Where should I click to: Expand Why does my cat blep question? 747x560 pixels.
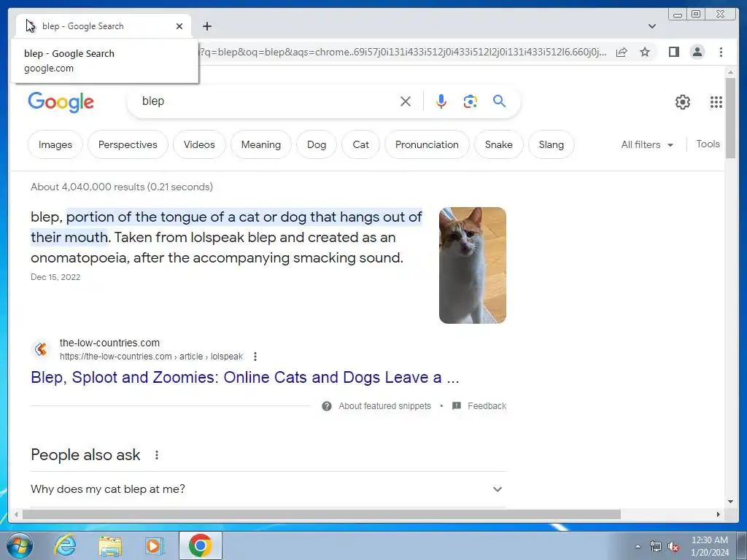pyautogui.click(x=267, y=489)
